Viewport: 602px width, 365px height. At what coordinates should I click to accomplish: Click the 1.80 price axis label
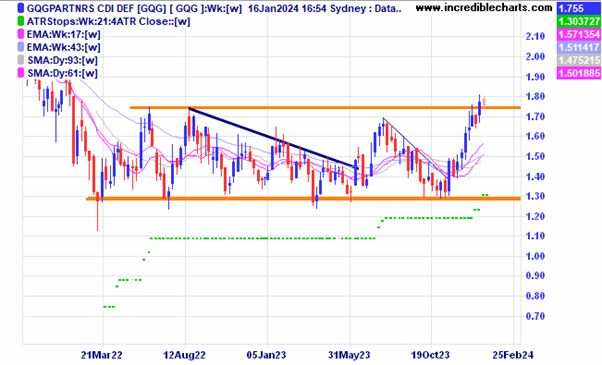pos(535,96)
